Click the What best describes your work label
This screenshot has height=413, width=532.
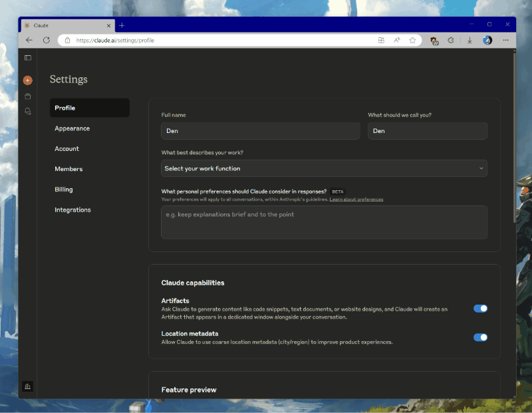coord(202,153)
